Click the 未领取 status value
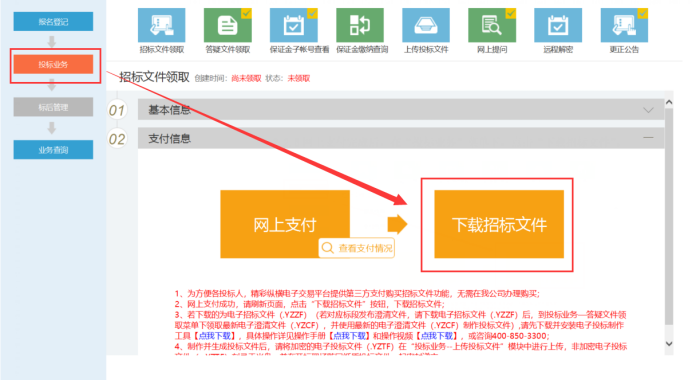Screen dimensions: 693x380 tap(299, 79)
